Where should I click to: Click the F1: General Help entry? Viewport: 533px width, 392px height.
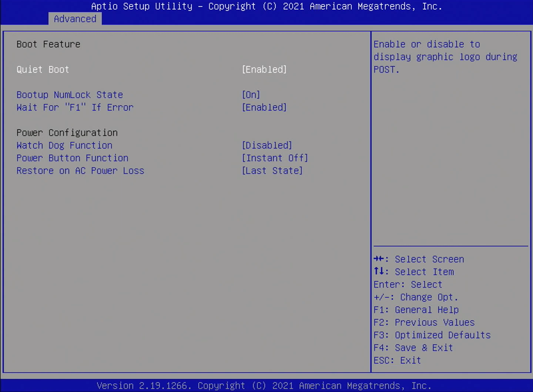pyautogui.click(x=416, y=310)
